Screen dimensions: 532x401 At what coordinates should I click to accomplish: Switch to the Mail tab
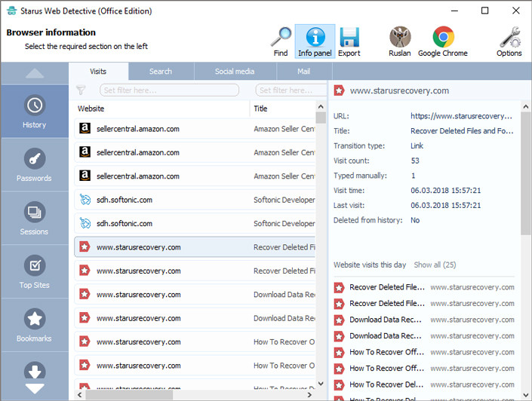[x=303, y=72]
